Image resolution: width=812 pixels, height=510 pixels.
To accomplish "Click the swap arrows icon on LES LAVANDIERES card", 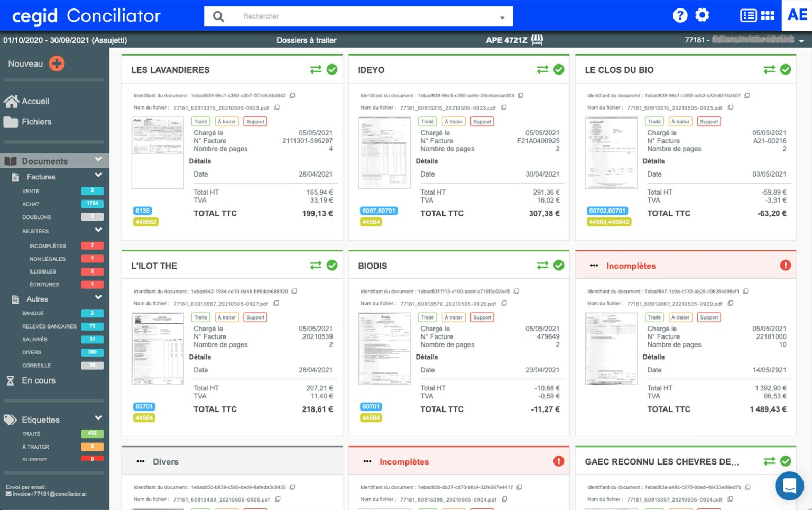I will click(x=314, y=69).
